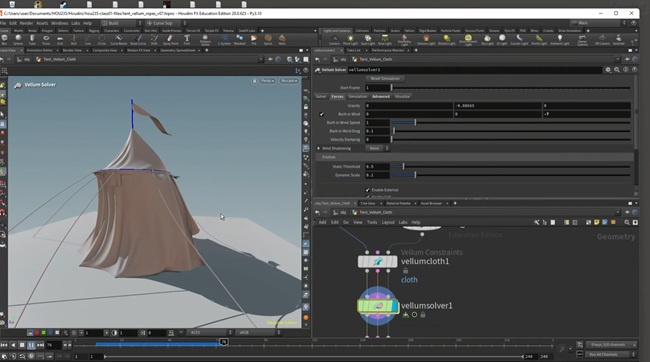Viewport: 650px width, 362px height.
Task: Toggle pin on the parameter pane
Action: click(627, 59)
